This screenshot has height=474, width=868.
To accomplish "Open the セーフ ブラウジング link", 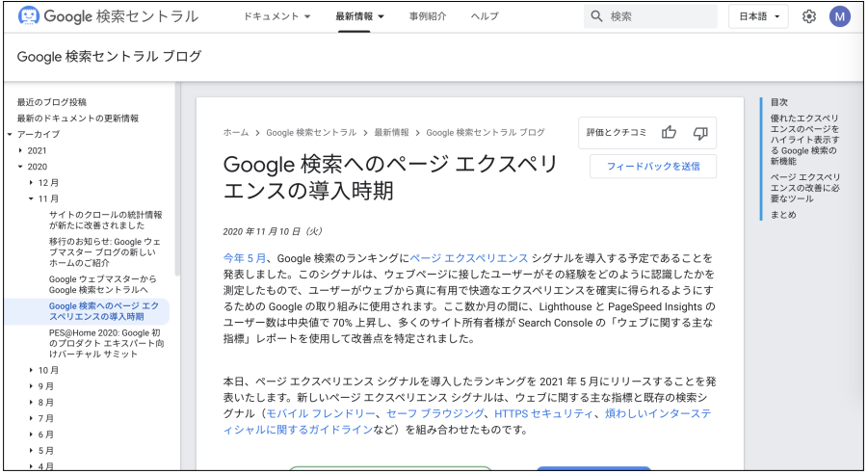I will [434, 413].
